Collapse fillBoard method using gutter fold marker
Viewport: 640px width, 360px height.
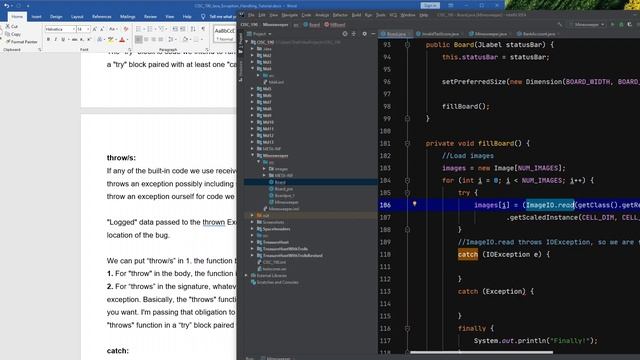tap(407, 143)
